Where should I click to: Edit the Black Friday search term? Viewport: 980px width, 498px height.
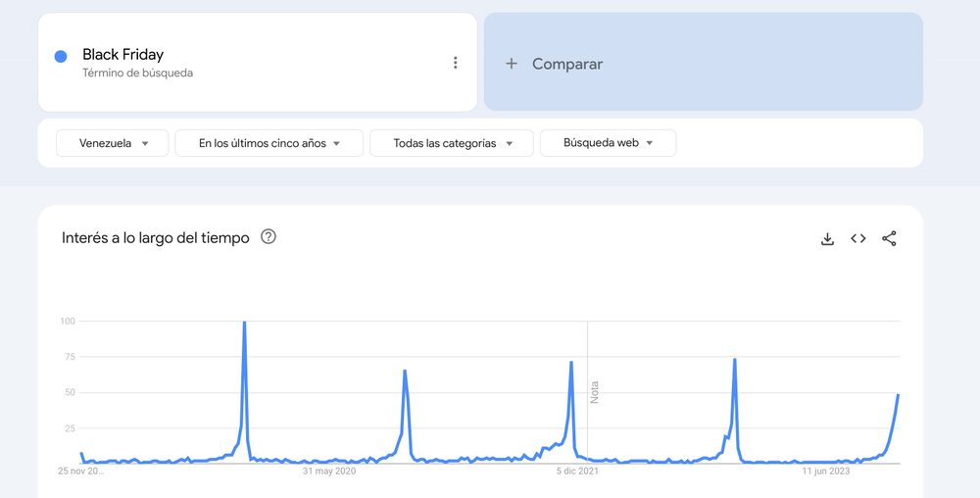[x=123, y=55]
